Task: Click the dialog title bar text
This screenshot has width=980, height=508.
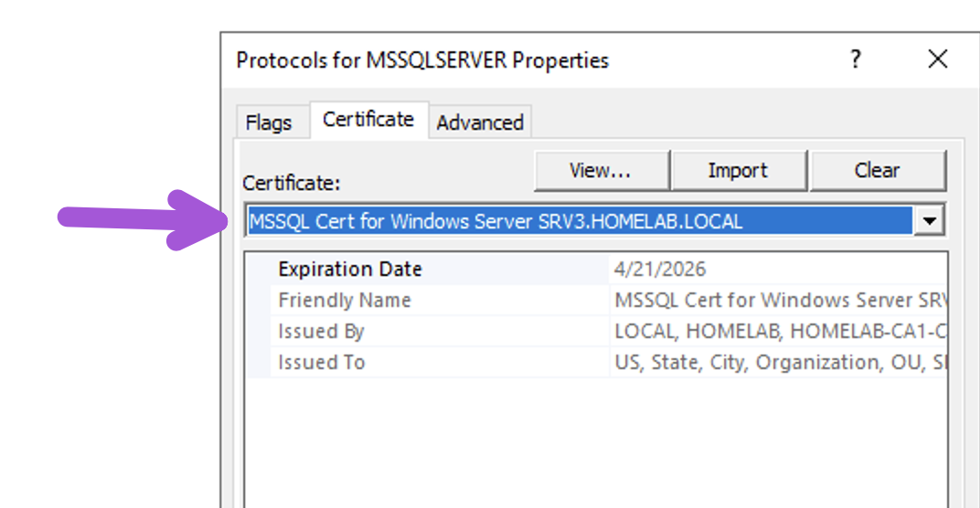Action: pyautogui.click(x=422, y=60)
